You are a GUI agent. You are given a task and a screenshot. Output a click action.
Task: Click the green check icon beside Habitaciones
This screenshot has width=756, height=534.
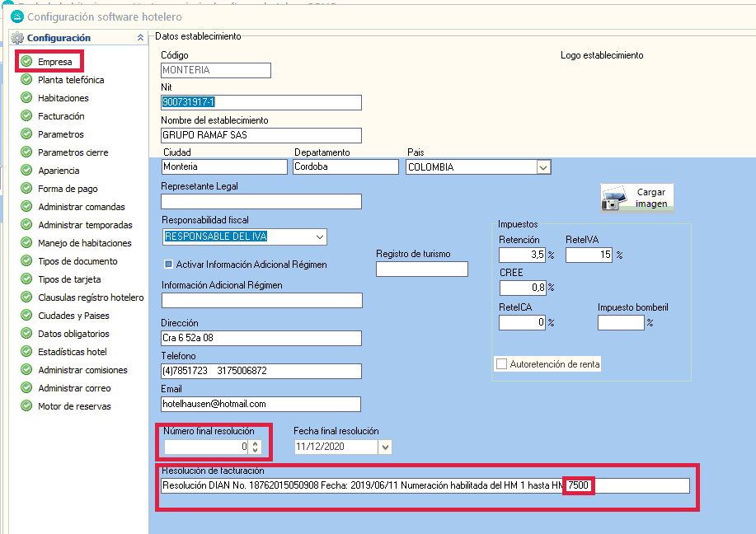point(26,98)
